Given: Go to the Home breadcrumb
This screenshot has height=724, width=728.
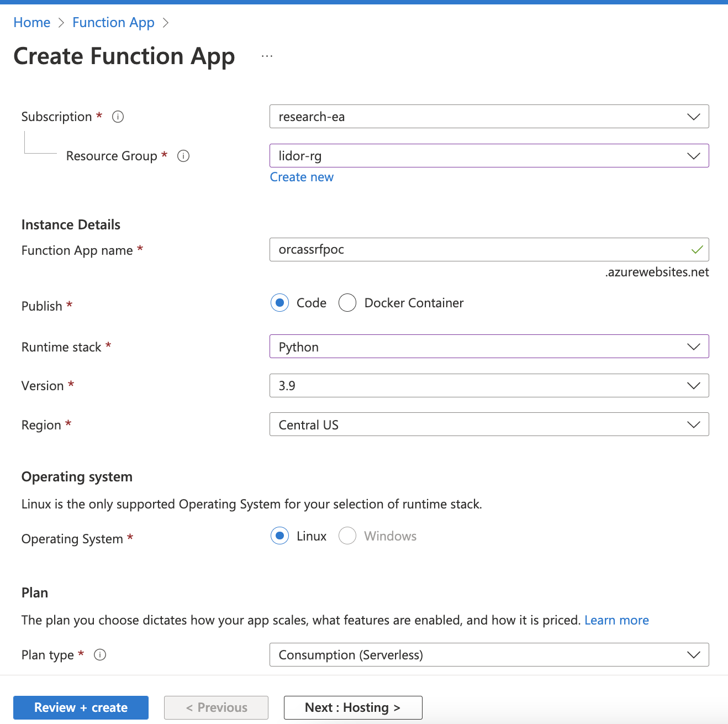Looking at the screenshot, I should click(32, 23).
